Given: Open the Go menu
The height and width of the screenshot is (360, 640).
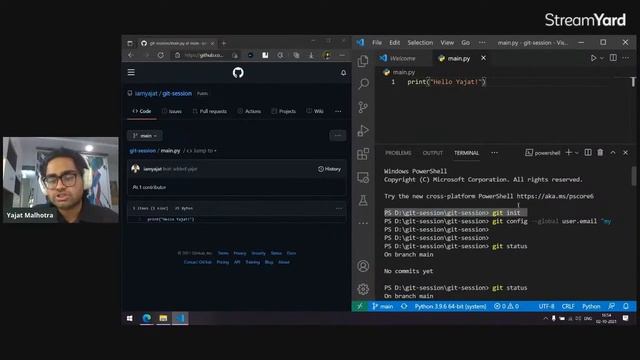Looking at the screenshot, I should pyautogui.click(x=465, y=42).
